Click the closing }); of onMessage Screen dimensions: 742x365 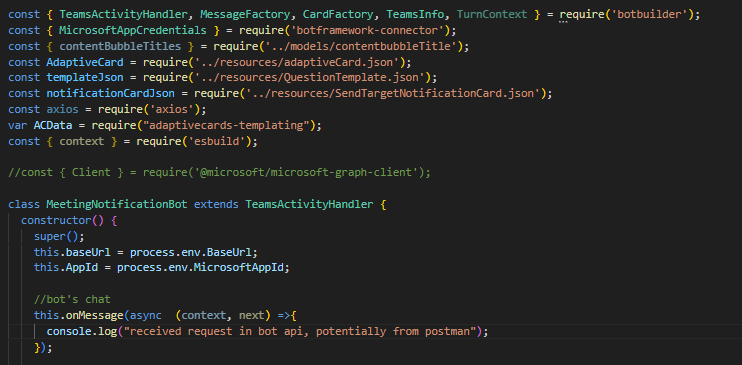(x=43, y=347)
